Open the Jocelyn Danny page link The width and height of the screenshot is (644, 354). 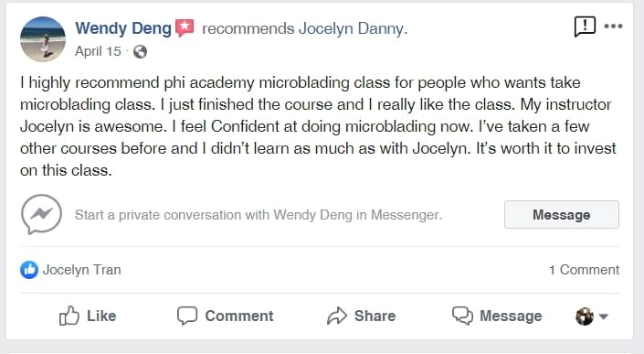353,28
